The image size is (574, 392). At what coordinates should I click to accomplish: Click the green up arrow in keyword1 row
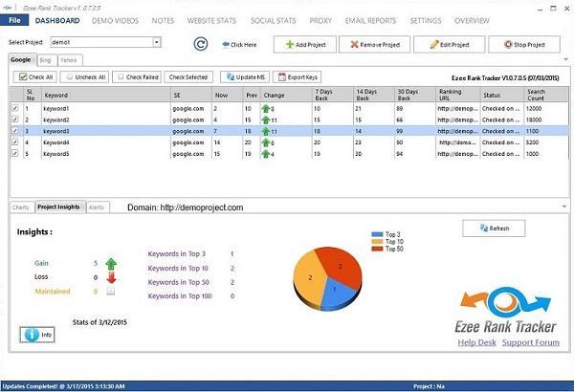point(266,109)
